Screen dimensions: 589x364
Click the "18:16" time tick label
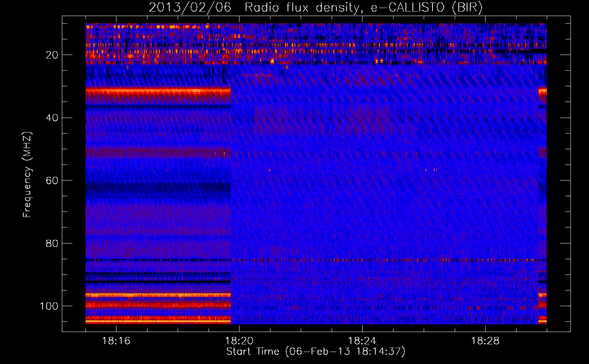click(x=116, y=341)
